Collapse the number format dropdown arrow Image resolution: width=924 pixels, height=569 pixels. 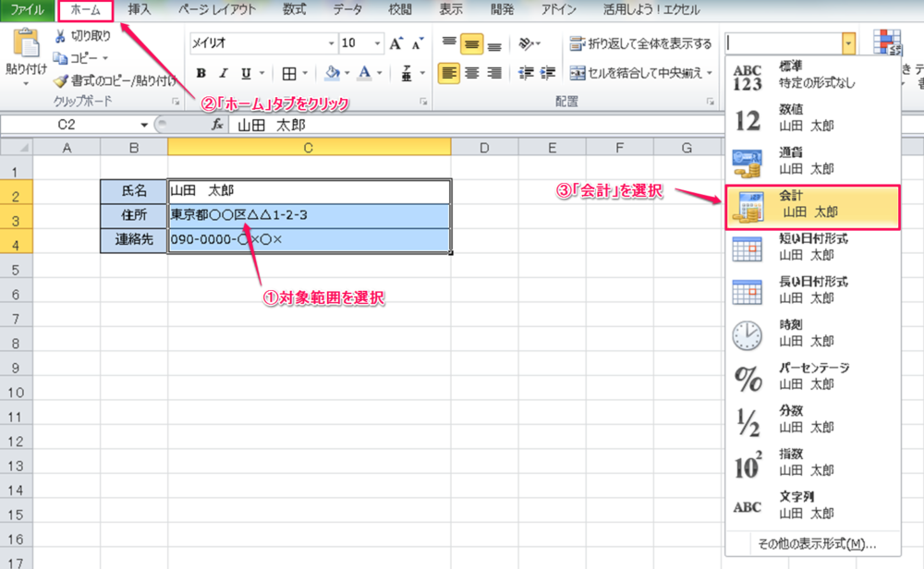click(847, 43)
